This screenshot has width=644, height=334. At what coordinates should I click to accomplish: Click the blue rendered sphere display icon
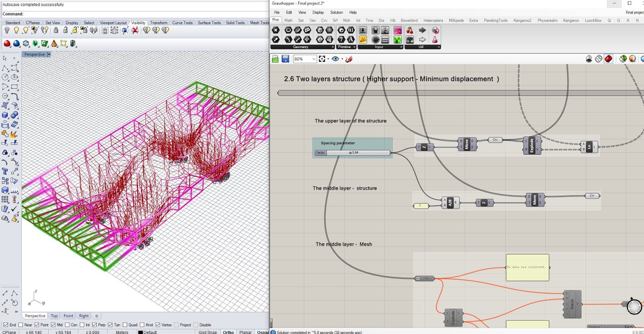[16, 44]
